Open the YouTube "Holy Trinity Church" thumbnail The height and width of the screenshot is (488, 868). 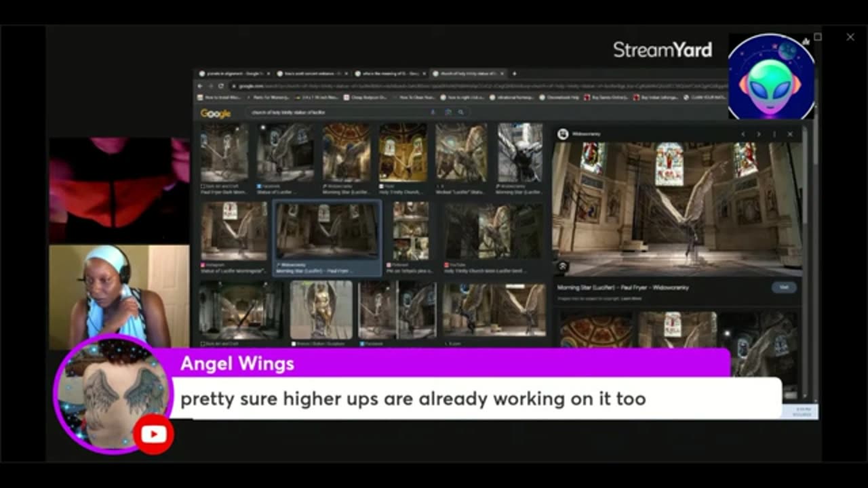click(493, 231)
